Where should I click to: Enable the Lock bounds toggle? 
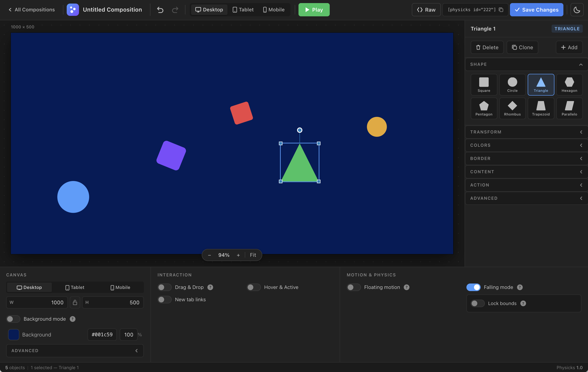coord(478,303)
